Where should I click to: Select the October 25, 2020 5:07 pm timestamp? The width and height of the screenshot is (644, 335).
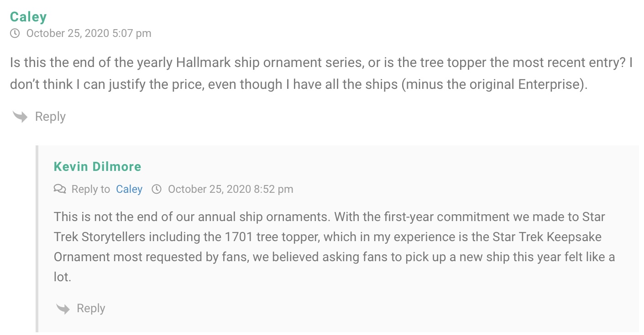(89, 33)
